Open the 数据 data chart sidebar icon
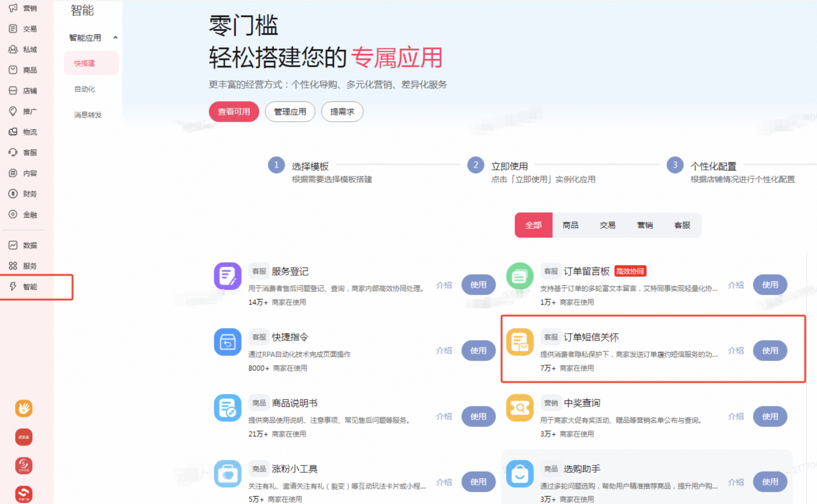817x504 pixels. (13, 245)
